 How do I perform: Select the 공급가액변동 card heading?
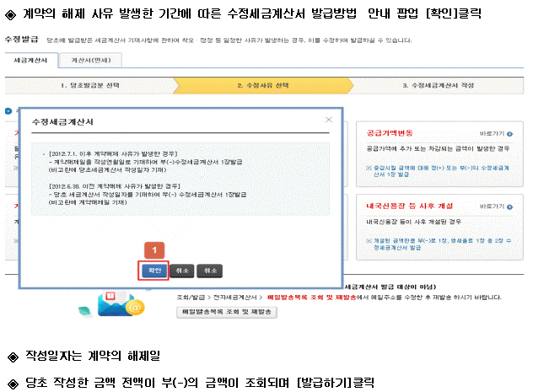(x=390, y=133)
